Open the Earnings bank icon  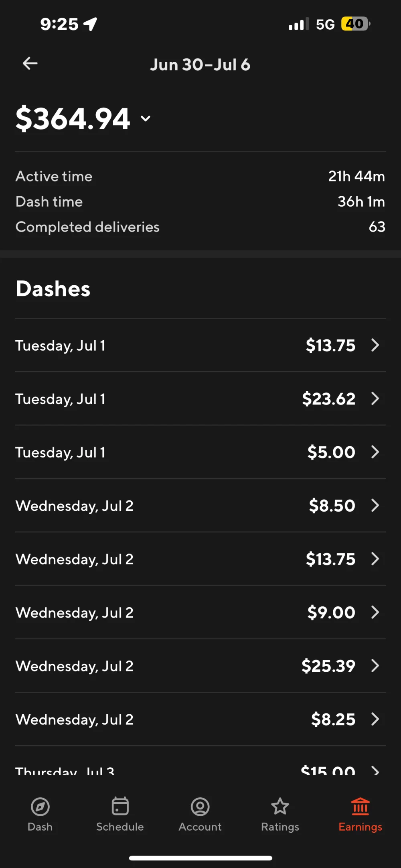click(360, 807)
